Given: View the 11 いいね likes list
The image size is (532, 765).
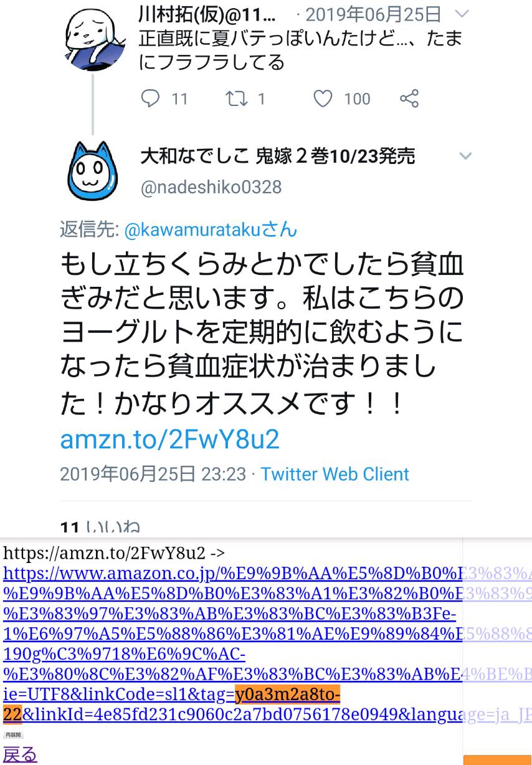Looking at the screenshot, I should [100, 529].
